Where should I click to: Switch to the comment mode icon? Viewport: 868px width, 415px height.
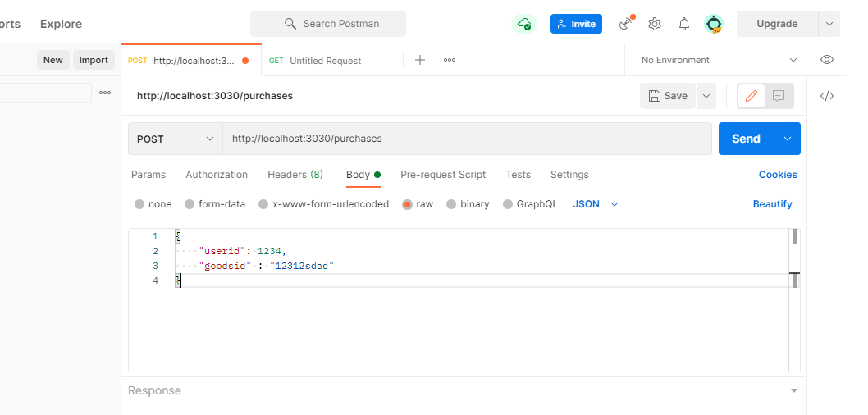(x=779, y=96)
